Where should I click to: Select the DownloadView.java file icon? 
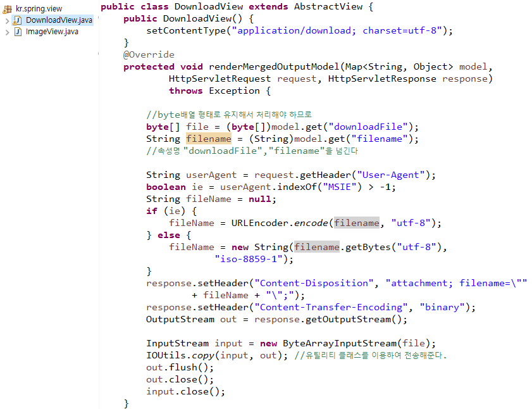pos(17,20)
